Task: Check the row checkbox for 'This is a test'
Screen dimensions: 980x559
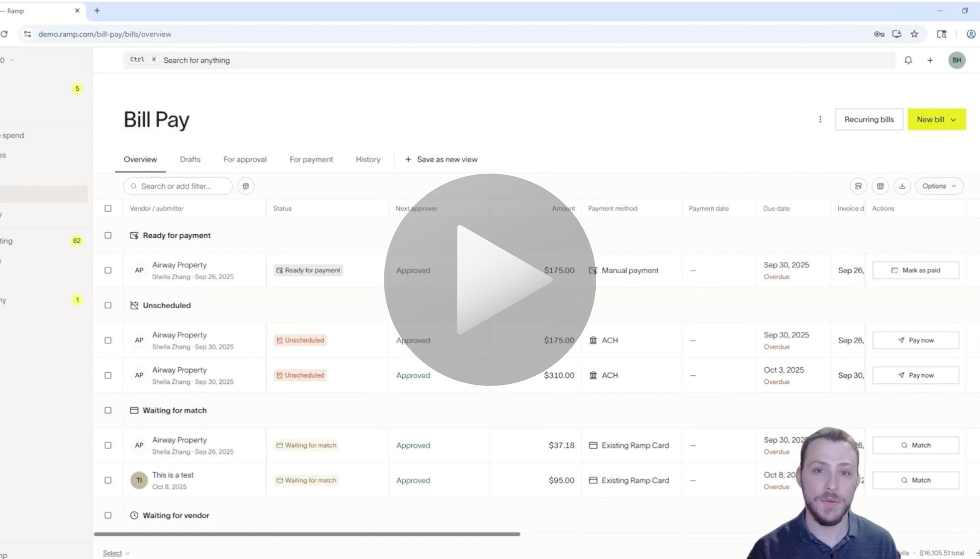Action: click(108, 480)
